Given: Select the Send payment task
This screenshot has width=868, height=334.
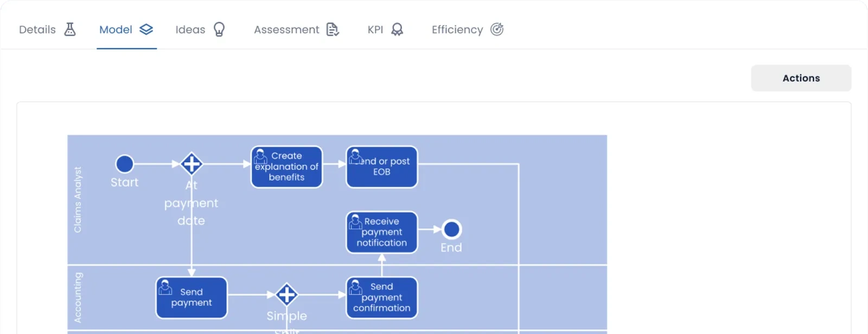Looking at the screenshot, I should pos(192,298).
